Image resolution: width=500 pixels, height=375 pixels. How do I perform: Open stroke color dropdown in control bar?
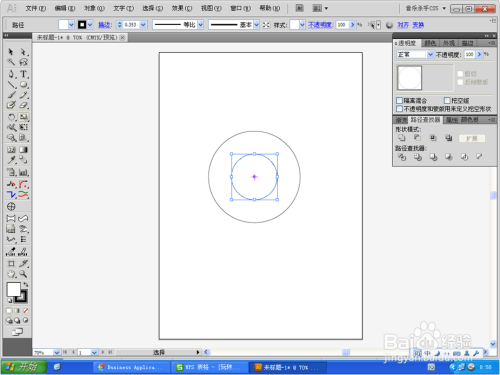(90, 25)
